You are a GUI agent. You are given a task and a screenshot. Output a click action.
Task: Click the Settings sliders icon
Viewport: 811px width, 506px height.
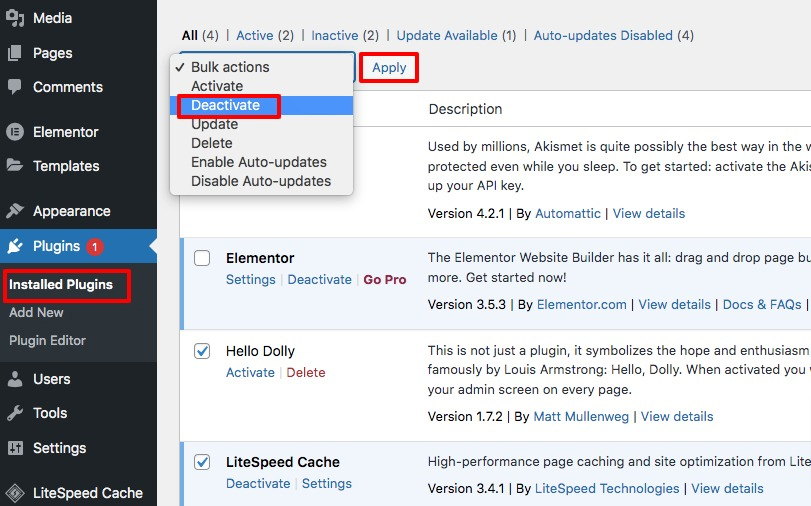pos(15,448)
